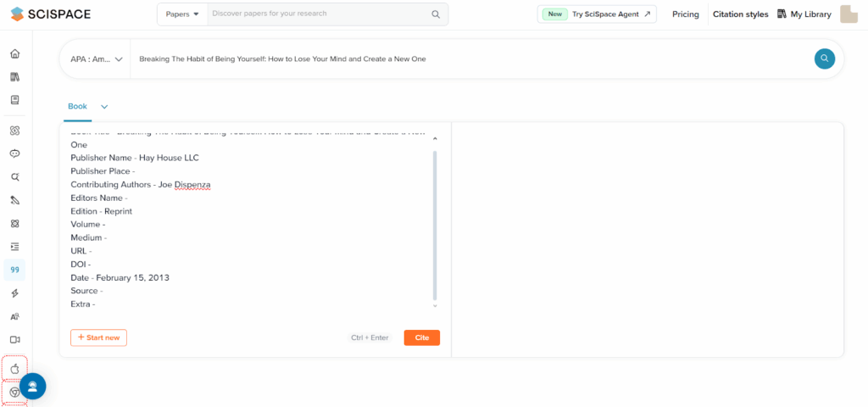Open the lightning bolt sidebar icon
This screenshot has width=868, height=407.
[x=15, y=293]
